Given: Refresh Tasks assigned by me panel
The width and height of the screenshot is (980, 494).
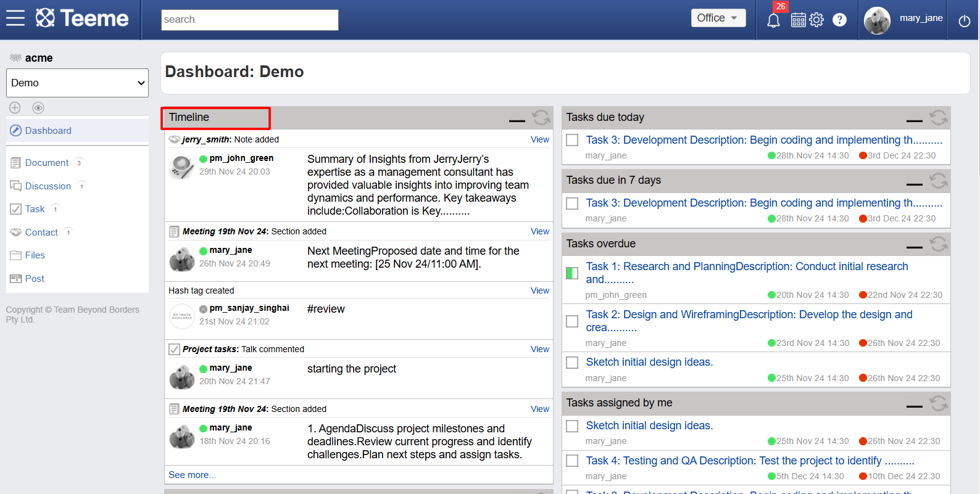Looking at the screenshot, I should [939, 403].
